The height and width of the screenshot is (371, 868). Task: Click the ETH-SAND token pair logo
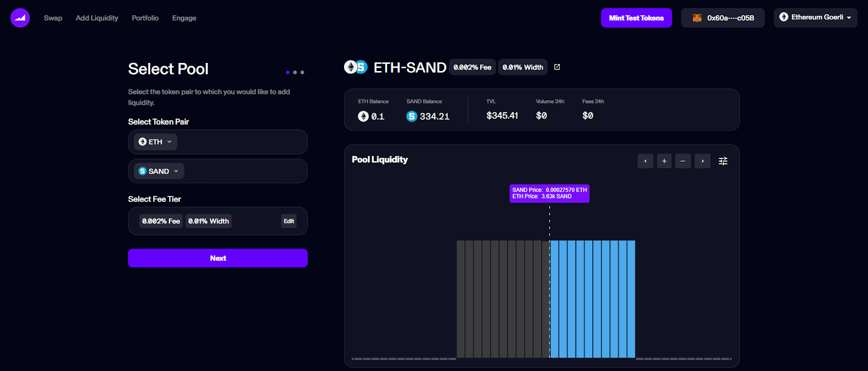356,67
